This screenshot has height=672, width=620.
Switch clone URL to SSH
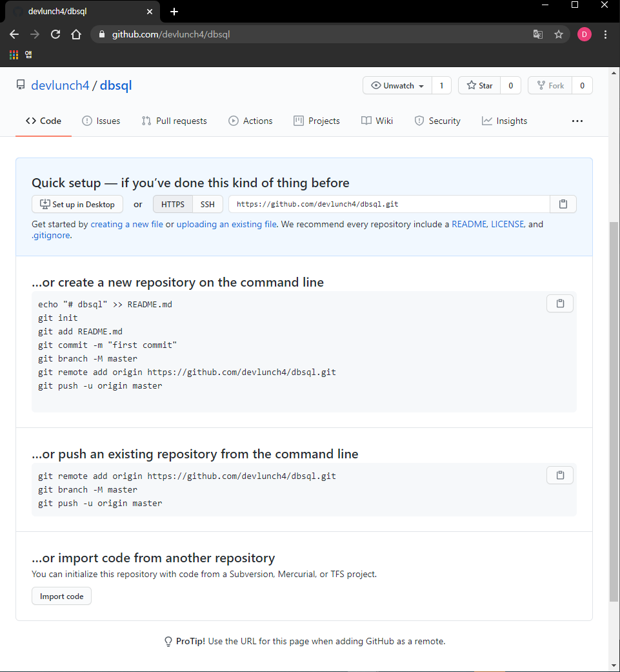pyautogui.click(x=208, y=204)
